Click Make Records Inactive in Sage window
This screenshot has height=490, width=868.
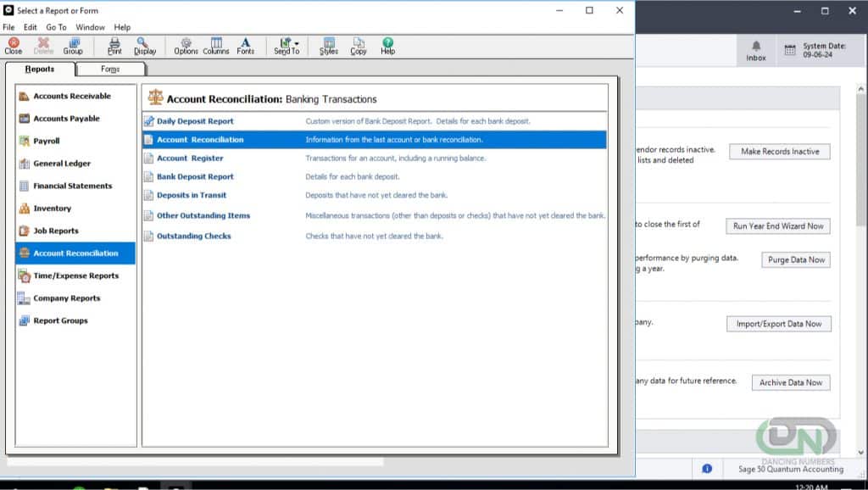coord(780,152)
